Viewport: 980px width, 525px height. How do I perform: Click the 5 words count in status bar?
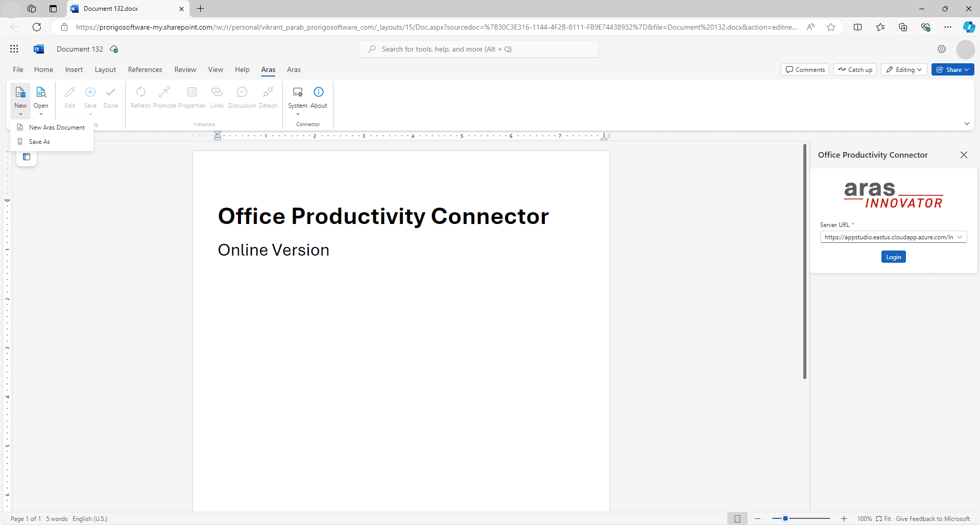57,518
